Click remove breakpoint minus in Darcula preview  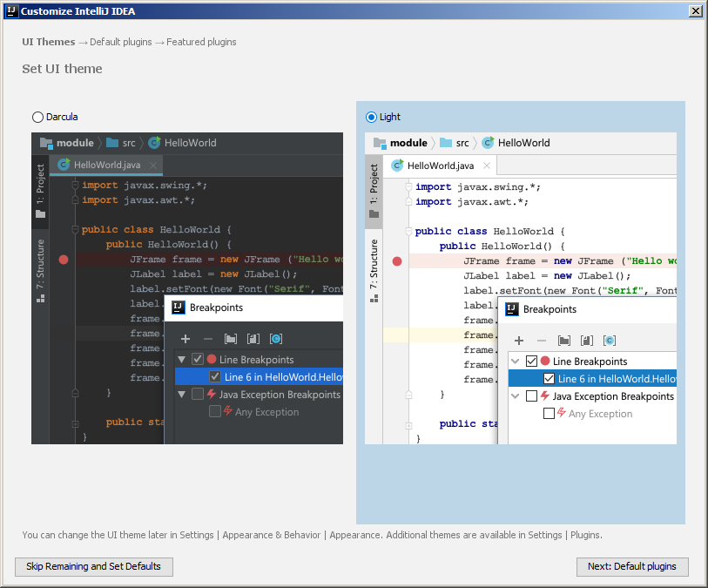[208, 339]
